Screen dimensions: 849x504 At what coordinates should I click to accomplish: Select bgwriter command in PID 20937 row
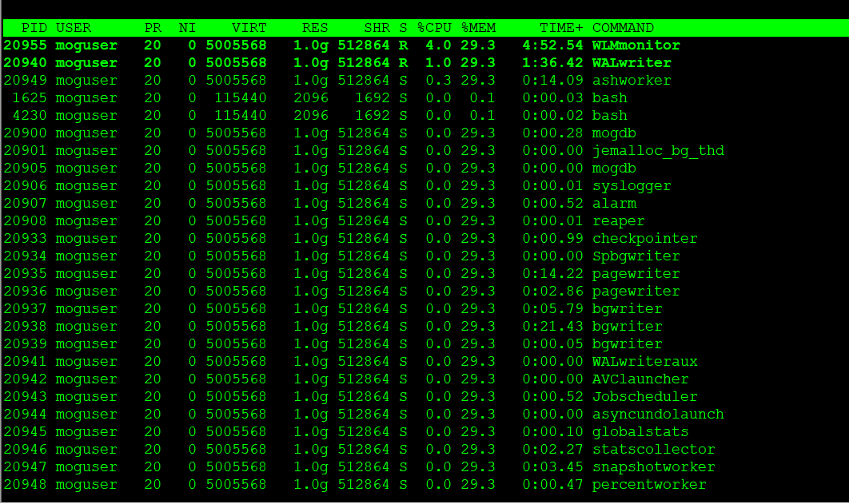pyautogui.click(x=628, y=309)
